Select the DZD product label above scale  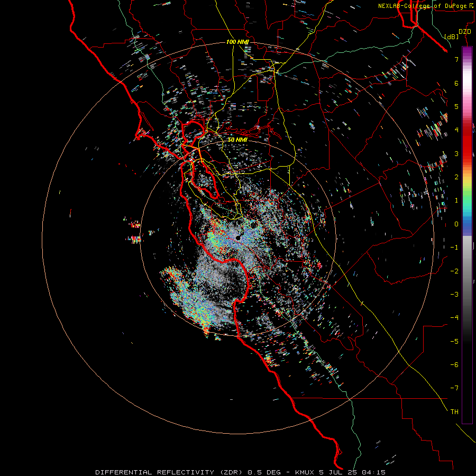[465, 32]
